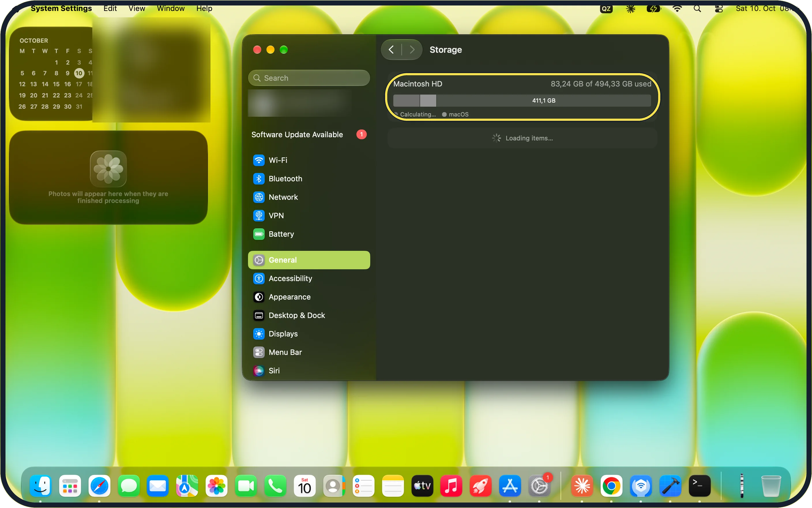
Task: Click the forward navigation arrow
Action: pyautogui.click(x=412, y=50)
